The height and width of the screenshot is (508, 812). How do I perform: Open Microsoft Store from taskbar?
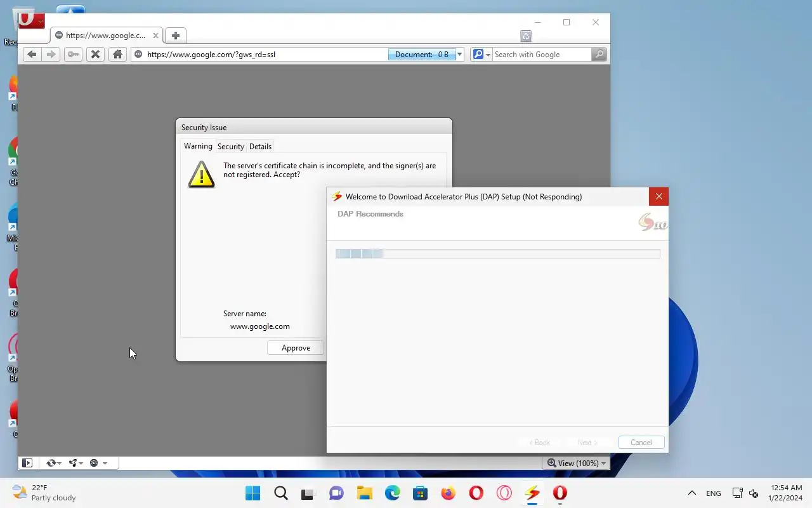click(x=420, y=493)
